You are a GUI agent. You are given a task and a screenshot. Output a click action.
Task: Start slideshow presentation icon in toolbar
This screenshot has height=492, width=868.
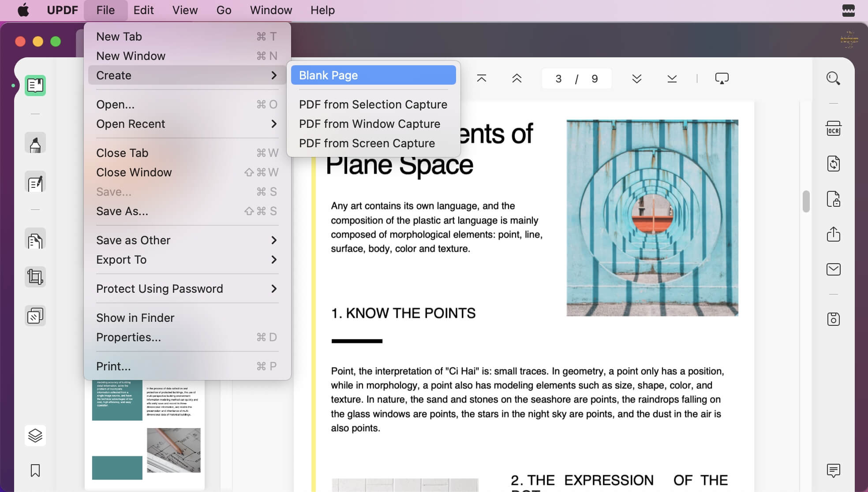coord(722,78)
